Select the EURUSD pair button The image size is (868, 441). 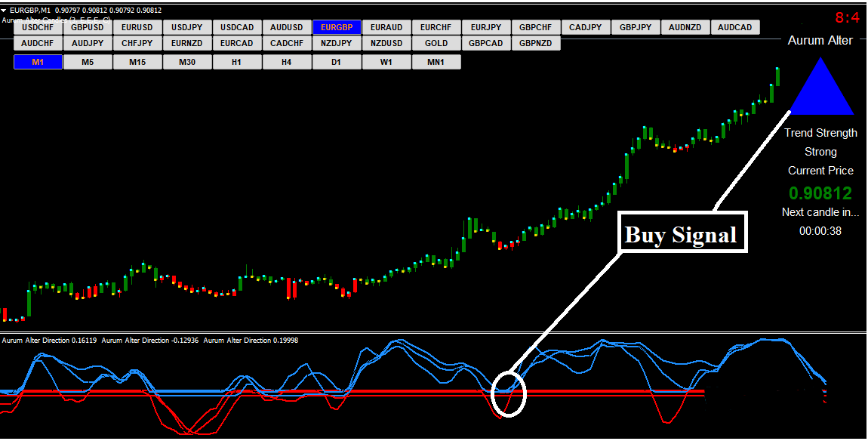pyautogui.click(x=137, y=27)
